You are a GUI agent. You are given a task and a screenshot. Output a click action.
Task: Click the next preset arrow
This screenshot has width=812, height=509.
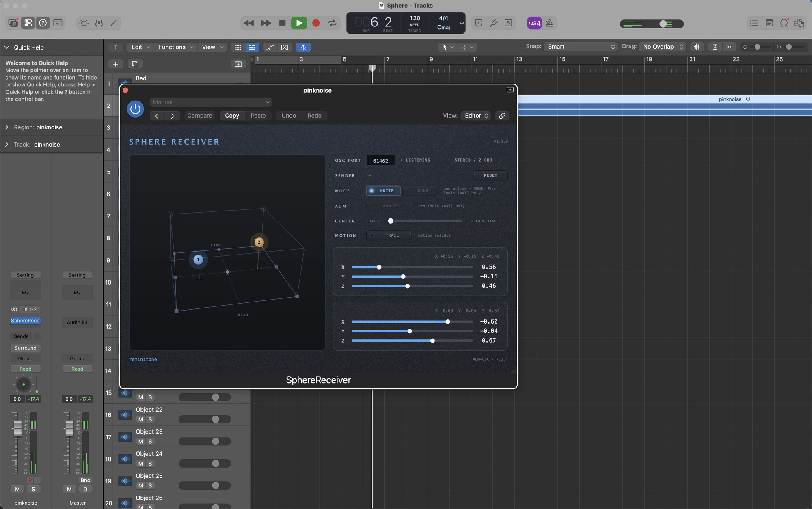[x=173, y=116]
